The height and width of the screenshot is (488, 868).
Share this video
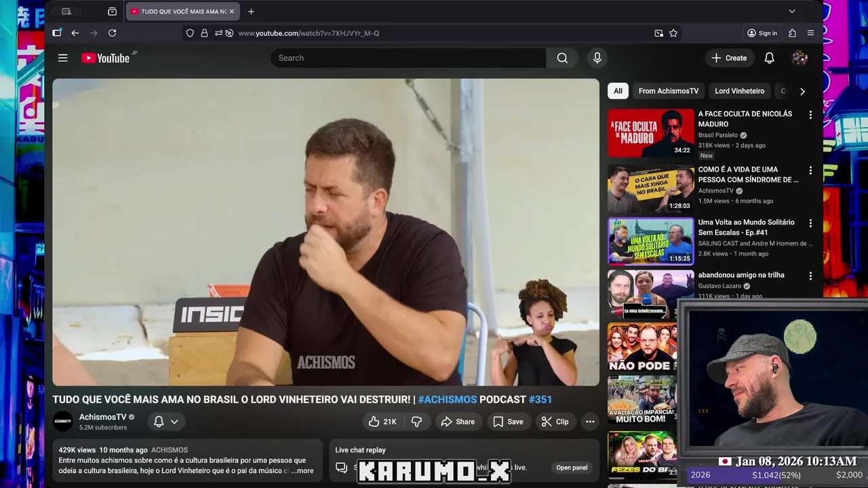coord(458,422)
